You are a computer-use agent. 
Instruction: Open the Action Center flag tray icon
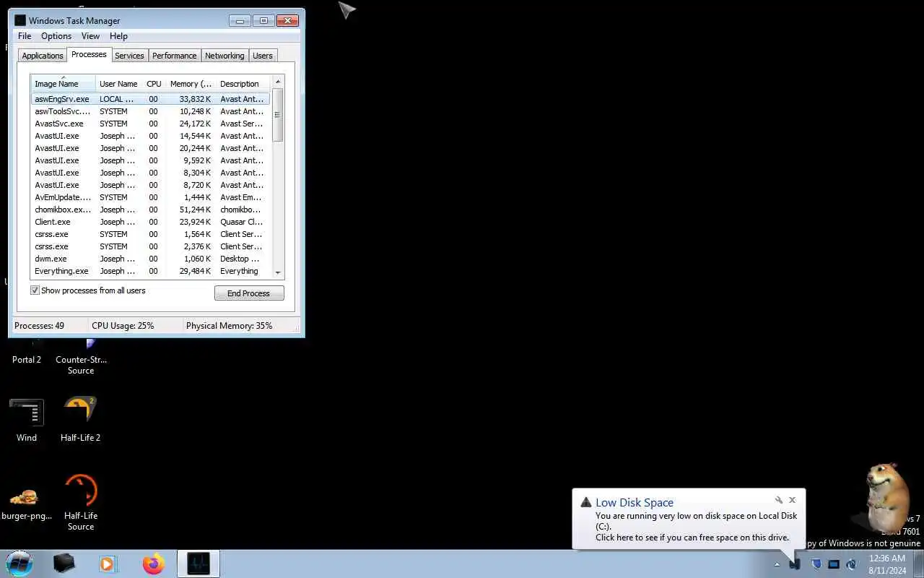click(795, 564)
